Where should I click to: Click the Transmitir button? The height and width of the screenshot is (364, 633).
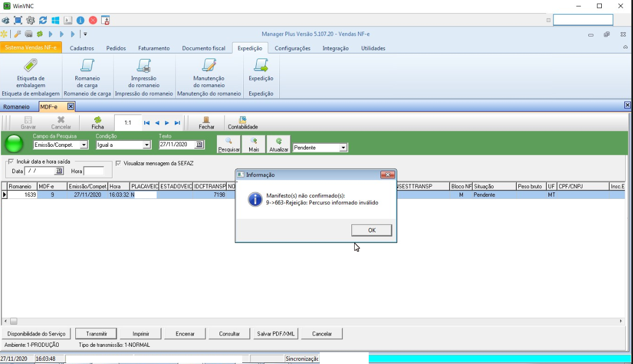pos(96,334)
